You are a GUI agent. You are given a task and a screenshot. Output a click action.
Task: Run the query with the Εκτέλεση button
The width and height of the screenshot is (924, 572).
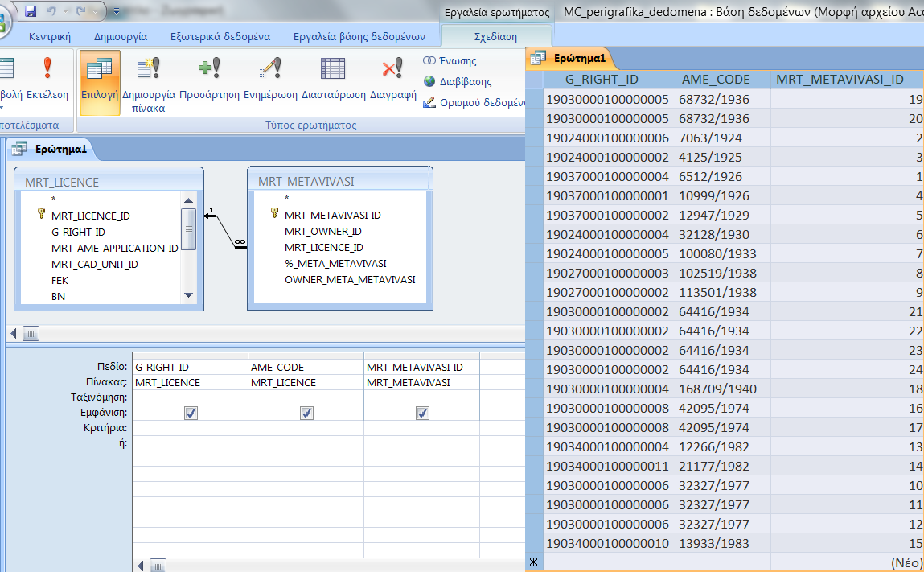pos(47,79)
